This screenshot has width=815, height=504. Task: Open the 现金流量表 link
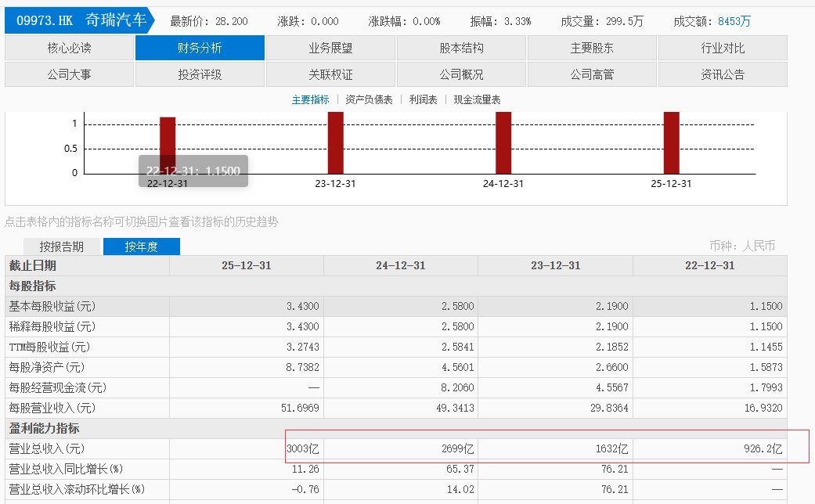[477, 99]
